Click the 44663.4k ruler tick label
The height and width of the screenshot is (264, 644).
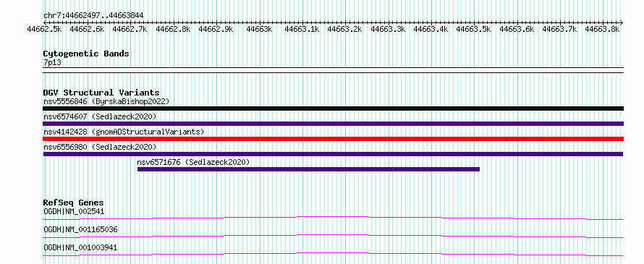pos(431,29)
